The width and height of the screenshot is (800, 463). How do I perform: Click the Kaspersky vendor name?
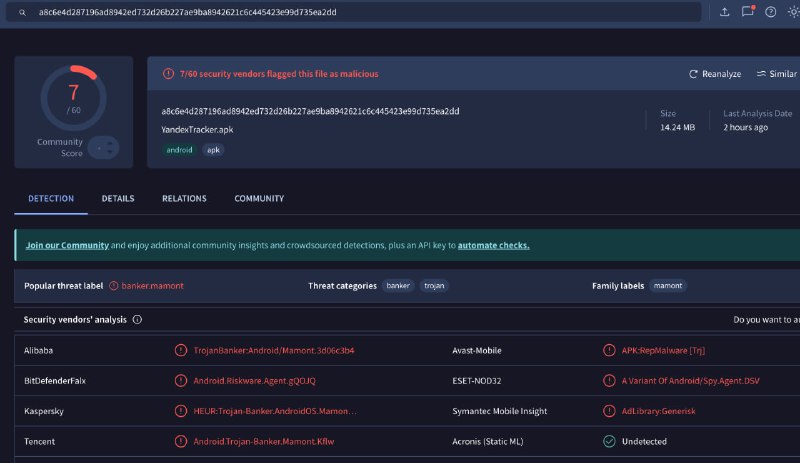coord(44,411)
